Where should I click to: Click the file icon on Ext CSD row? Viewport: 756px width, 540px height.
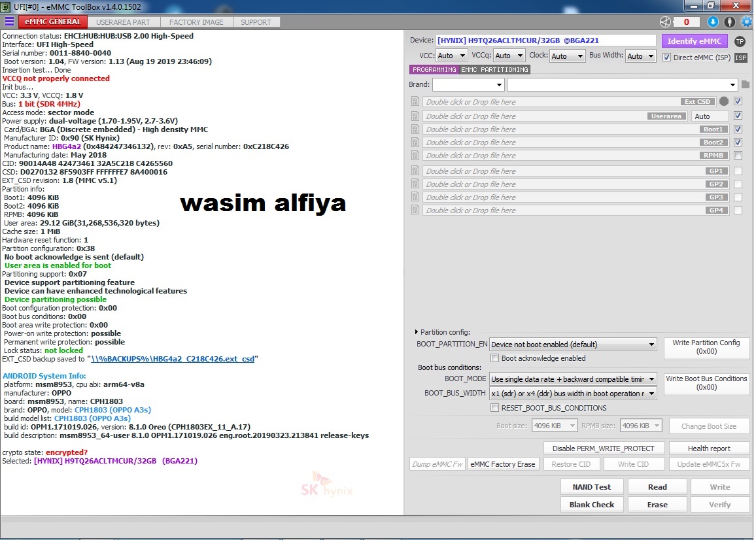coord(415,102)
